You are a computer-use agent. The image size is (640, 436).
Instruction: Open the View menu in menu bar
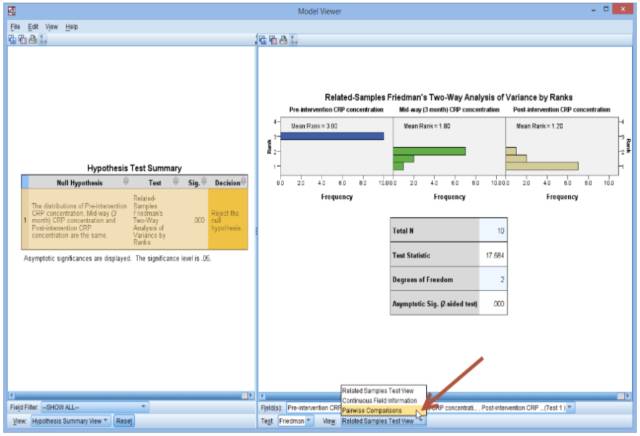pos(51,27)
